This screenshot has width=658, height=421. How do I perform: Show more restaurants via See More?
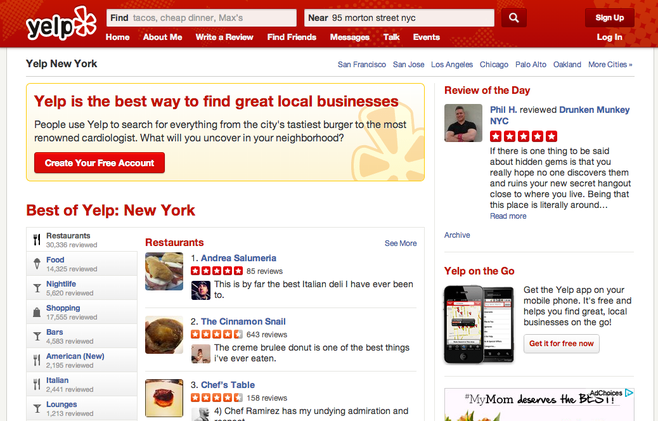click(400, 243)
